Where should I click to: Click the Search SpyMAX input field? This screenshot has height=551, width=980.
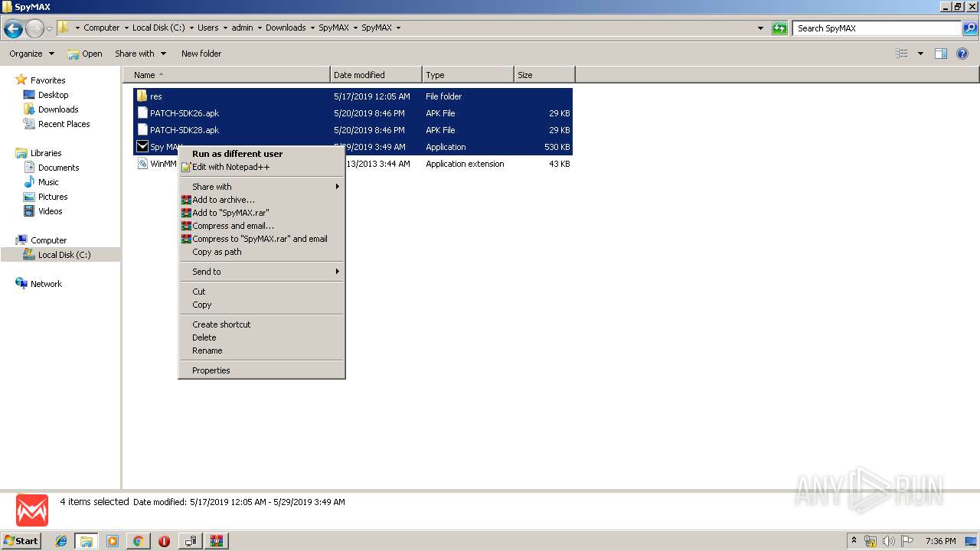point(877,28)
